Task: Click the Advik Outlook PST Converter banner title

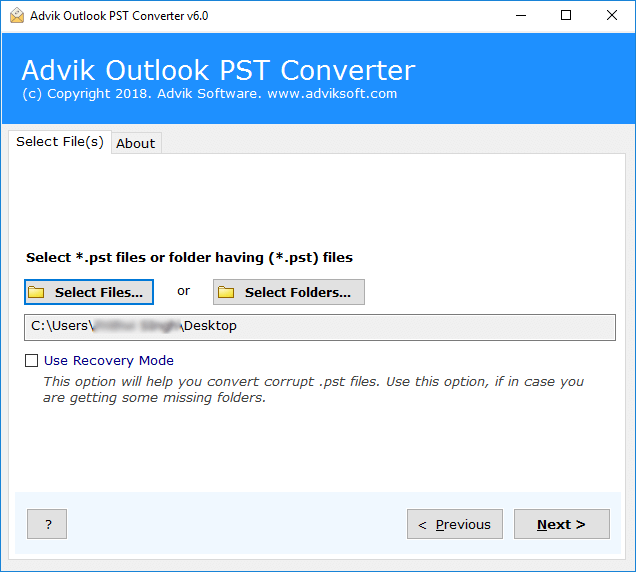Action: pyautogui.click(x=218, y=70)
